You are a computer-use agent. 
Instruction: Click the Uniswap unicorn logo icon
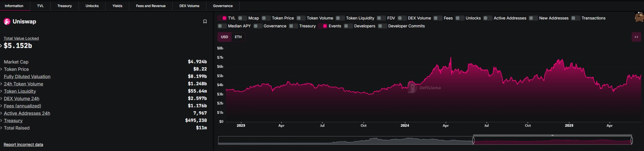click(x=7, y=22)
